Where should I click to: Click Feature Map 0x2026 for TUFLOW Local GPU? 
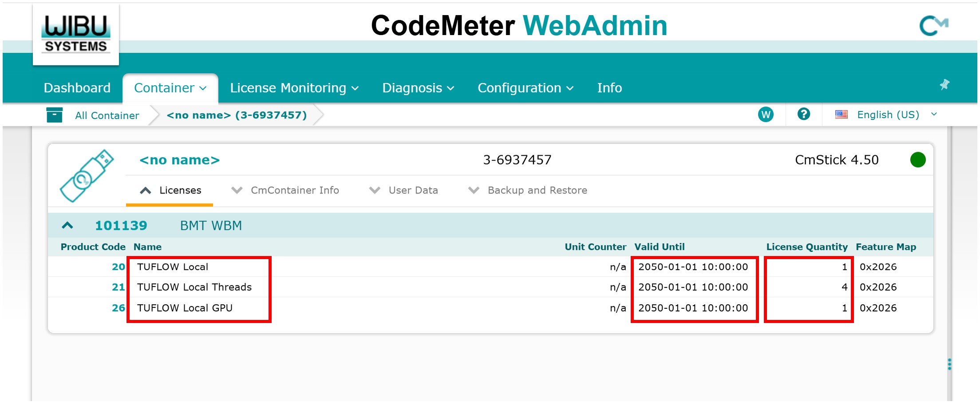tap(878, 308)
